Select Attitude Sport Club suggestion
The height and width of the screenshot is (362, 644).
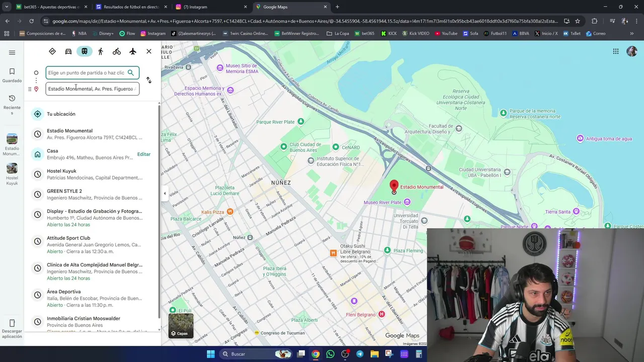click(92, 244)
